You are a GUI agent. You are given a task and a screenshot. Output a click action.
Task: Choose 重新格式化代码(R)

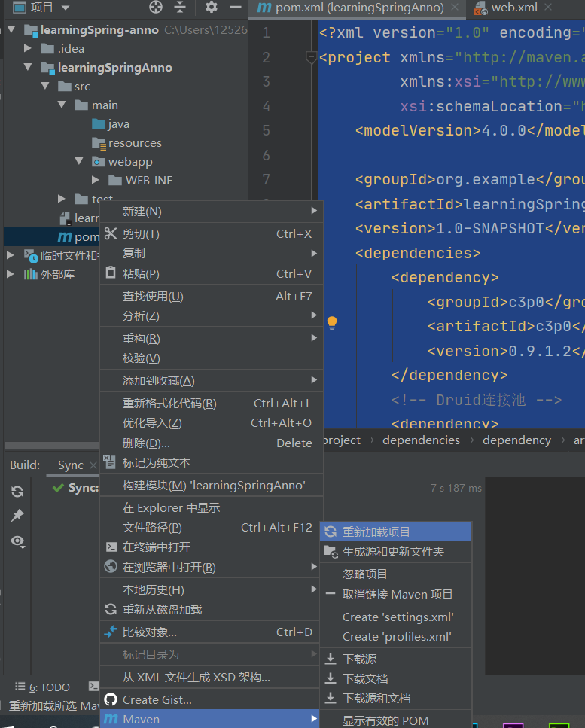coord(212,404)
